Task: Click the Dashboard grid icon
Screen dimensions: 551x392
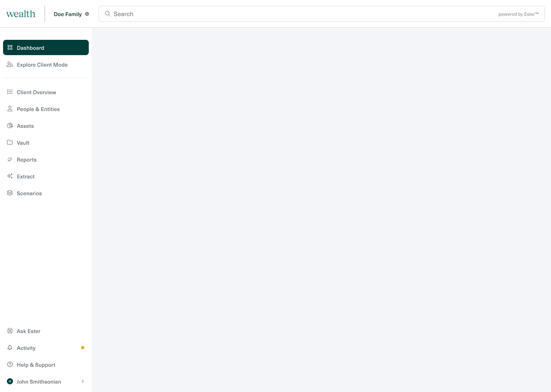Action: [10, 47]
